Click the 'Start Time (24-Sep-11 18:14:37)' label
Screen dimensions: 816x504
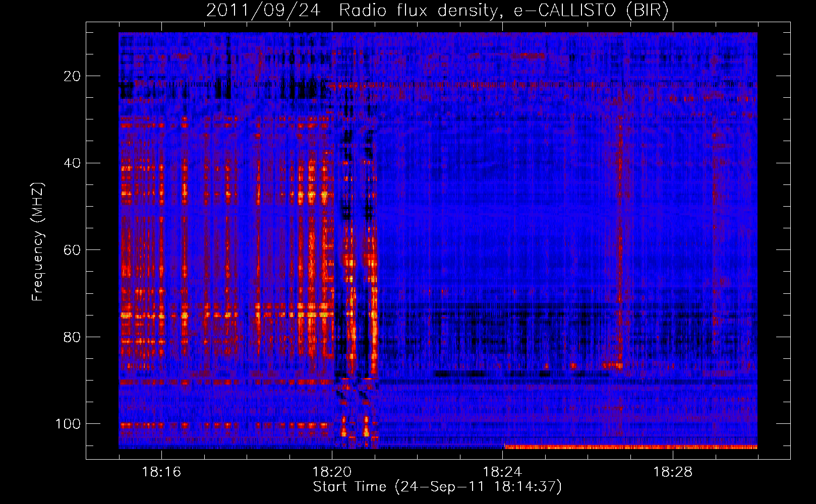437,487
